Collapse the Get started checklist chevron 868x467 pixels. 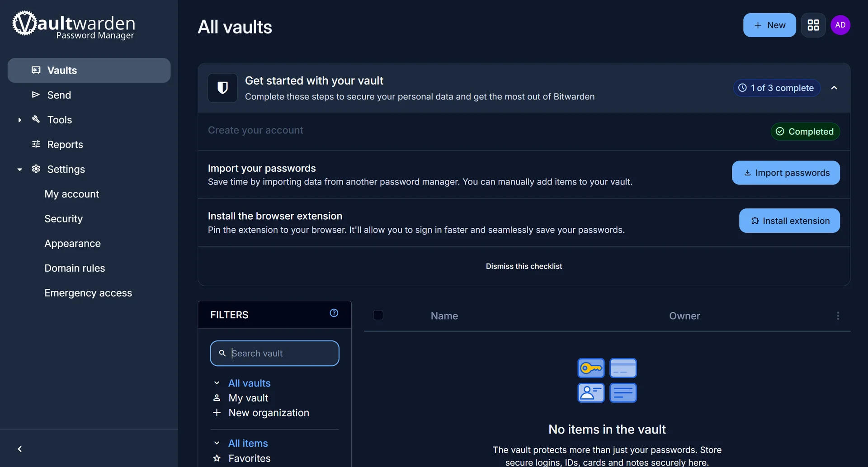coord(834,88)
